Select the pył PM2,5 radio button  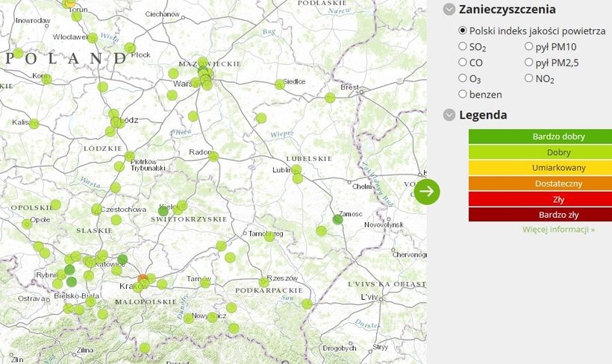[x=528, y=62]
